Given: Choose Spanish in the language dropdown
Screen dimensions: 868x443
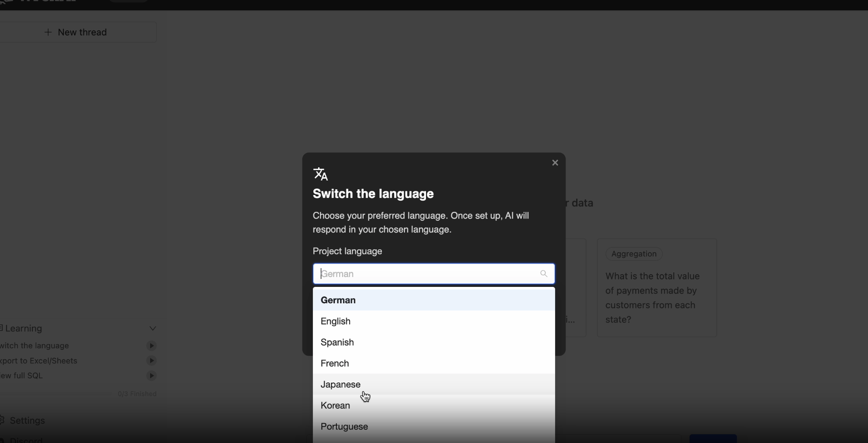Looking at the screenshot, I should click(x=337, y=342).
